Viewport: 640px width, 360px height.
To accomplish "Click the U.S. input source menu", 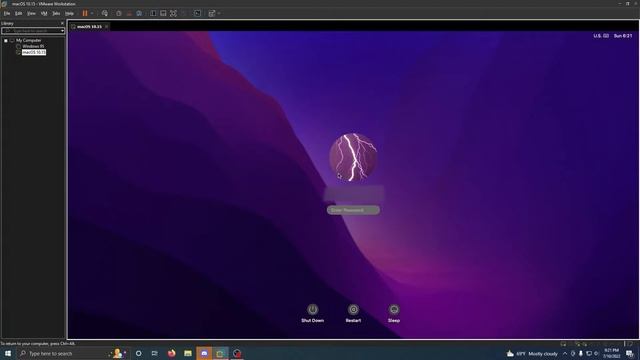I will coord(601,36).
